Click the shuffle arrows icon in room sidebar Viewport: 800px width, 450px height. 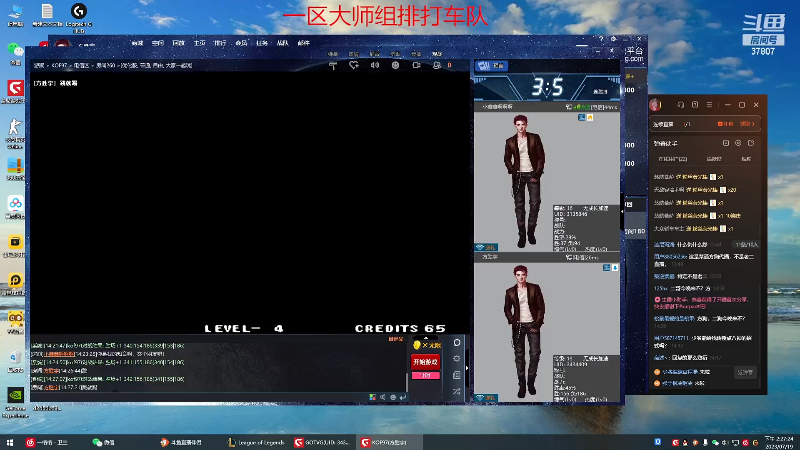457,391
